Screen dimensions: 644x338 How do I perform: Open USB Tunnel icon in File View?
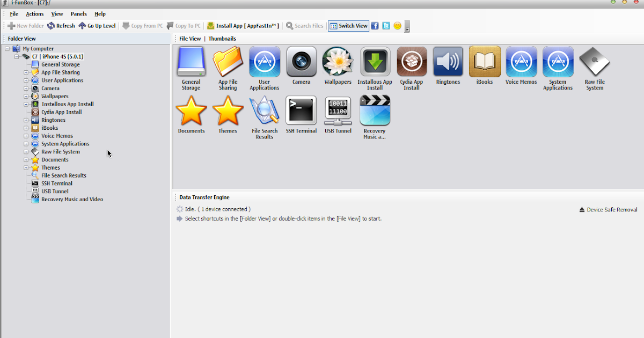(x=338, y=111)
